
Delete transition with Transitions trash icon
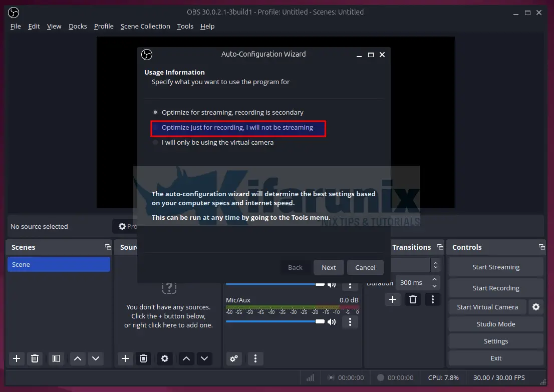(x=413, y=299)
